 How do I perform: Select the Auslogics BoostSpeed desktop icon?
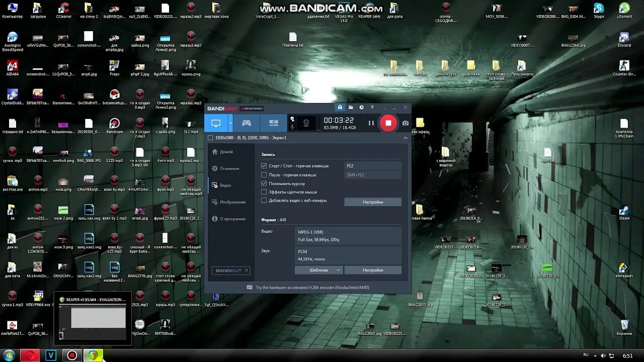[x=12, y=42]
